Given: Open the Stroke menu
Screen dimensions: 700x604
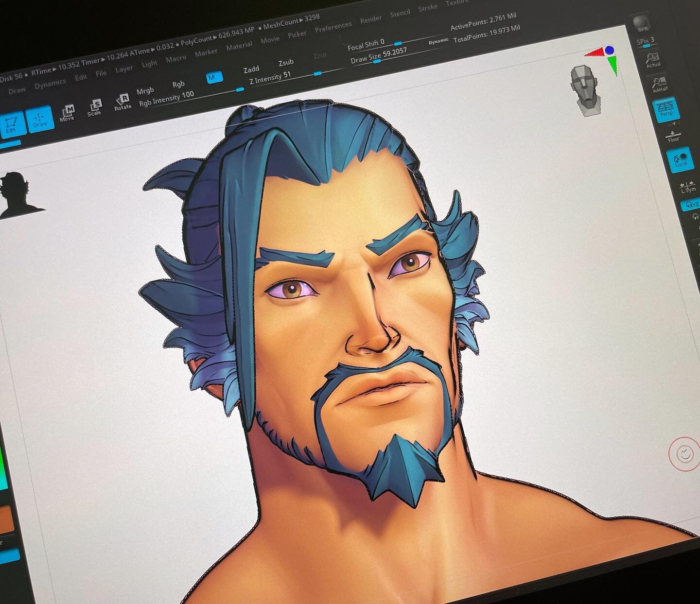Looking at the screenshot, I should point(428,8).
